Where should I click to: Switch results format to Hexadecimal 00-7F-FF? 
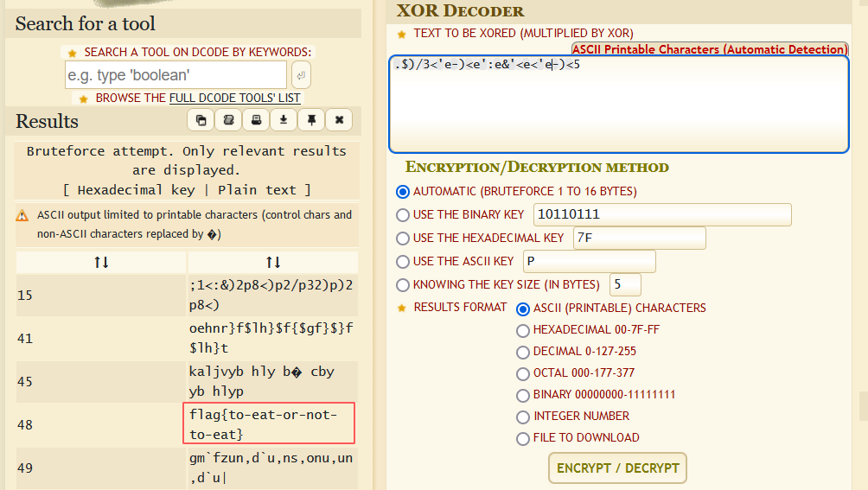522,330
